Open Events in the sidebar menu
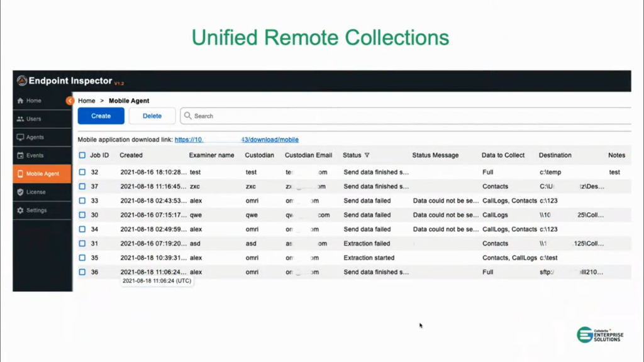 click(x=42, y=156)
